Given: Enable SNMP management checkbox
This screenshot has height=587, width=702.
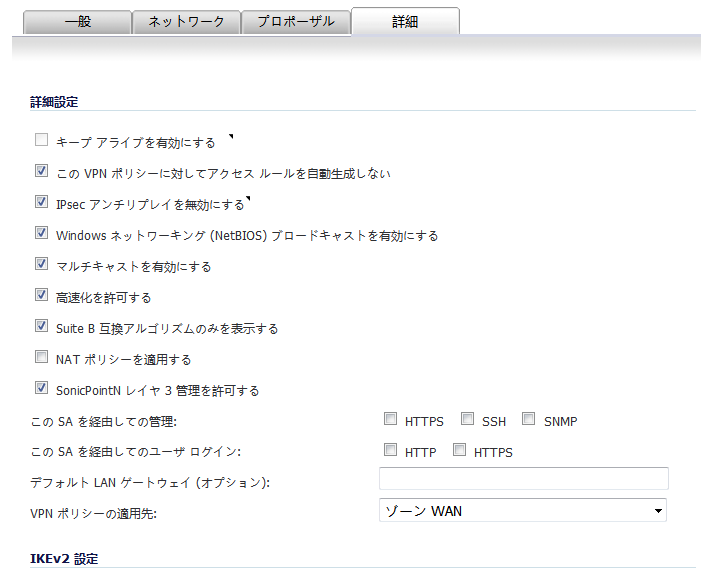Looking at the screenshot, I should pos(528,419).
